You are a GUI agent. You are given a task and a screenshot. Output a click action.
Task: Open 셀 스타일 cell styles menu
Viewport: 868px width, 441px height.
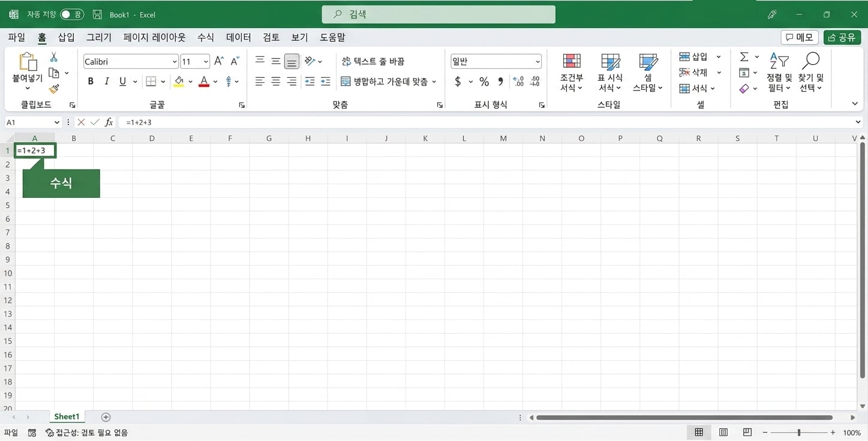click(x=648, y=73)
